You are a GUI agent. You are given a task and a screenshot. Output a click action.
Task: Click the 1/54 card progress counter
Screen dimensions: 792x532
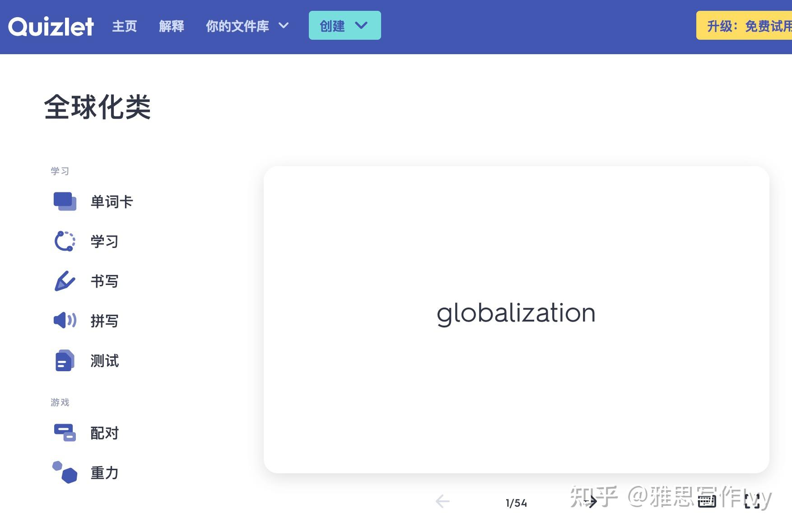tap(516, 503)
